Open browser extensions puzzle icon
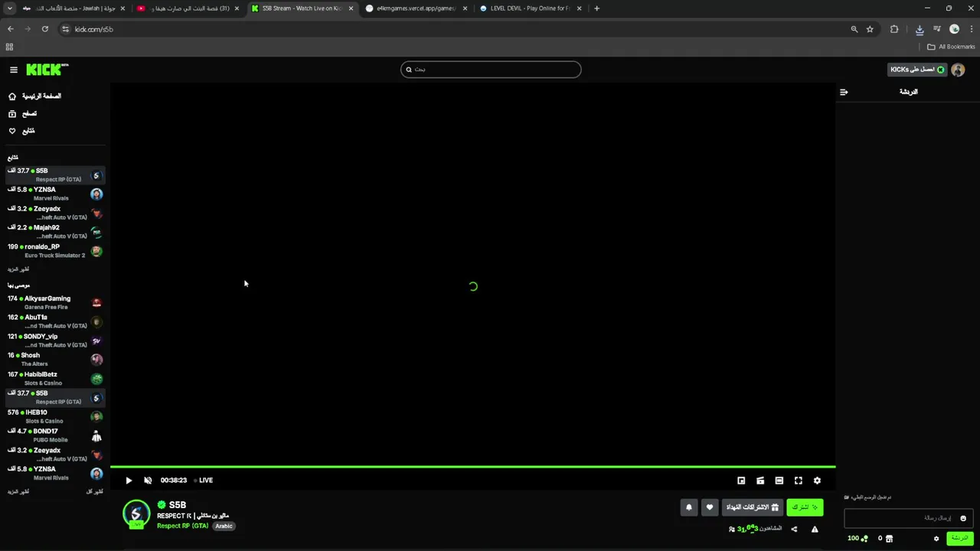 coord(894,29)
